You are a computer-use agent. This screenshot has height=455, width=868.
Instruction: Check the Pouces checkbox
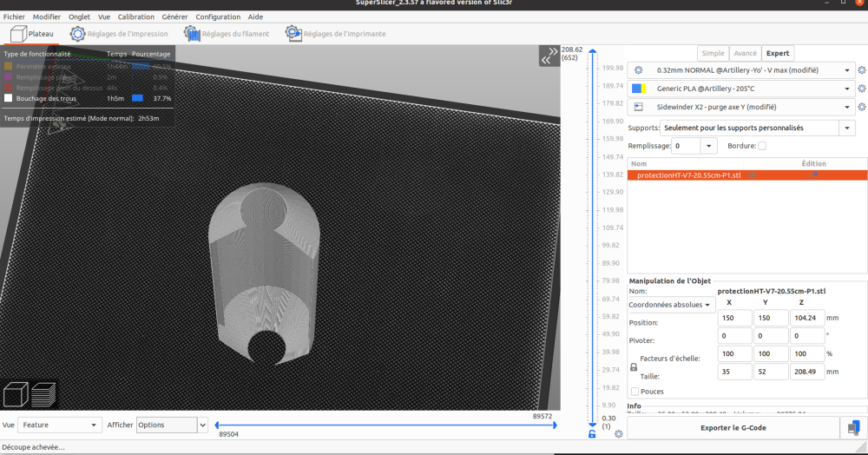click(635, 392)
